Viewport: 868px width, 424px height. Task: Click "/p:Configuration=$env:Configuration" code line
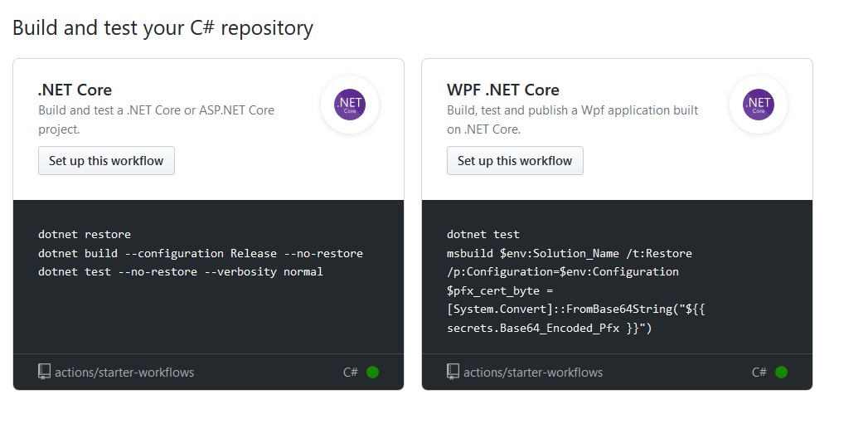pyautogui.click(x=563, y=272)
